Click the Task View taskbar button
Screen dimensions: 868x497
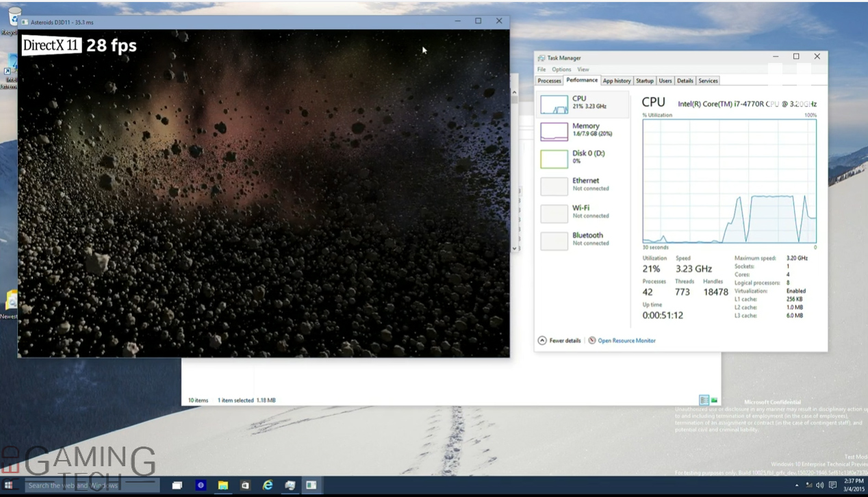[x=177, y=485]
